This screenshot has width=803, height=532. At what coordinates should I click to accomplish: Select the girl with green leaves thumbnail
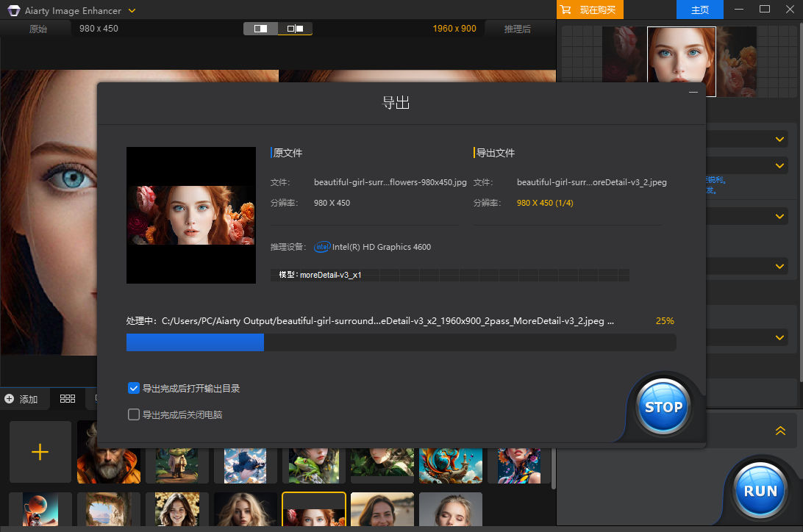(382, 466)
